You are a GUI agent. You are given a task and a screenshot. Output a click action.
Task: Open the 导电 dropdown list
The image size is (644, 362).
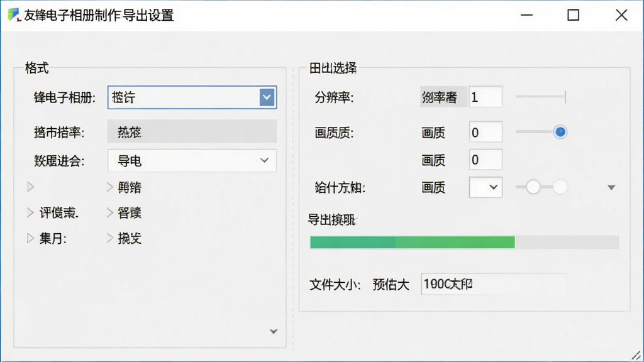click(192, 160)
